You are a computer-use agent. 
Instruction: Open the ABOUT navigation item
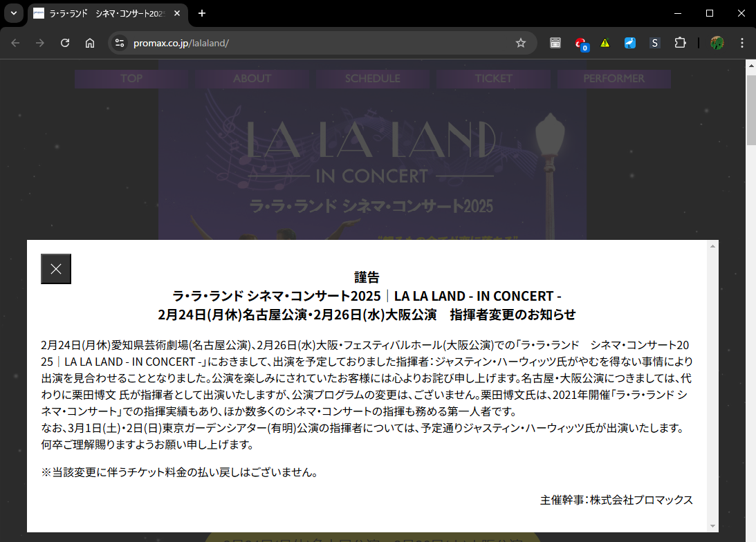252,79
